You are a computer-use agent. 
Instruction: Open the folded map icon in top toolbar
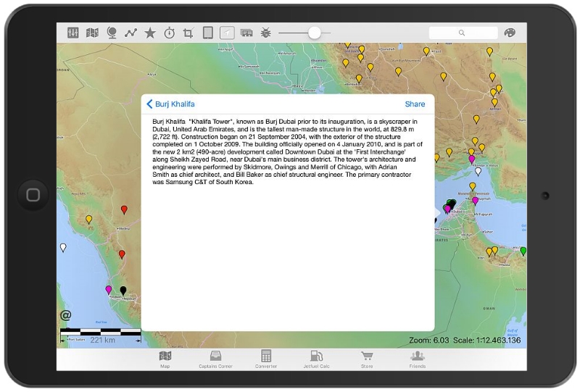92,33
